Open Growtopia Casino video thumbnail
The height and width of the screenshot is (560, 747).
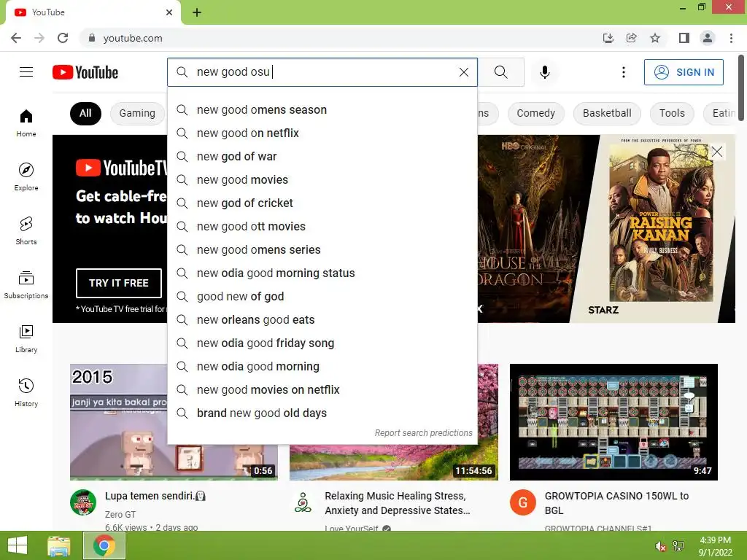point(614,422)
